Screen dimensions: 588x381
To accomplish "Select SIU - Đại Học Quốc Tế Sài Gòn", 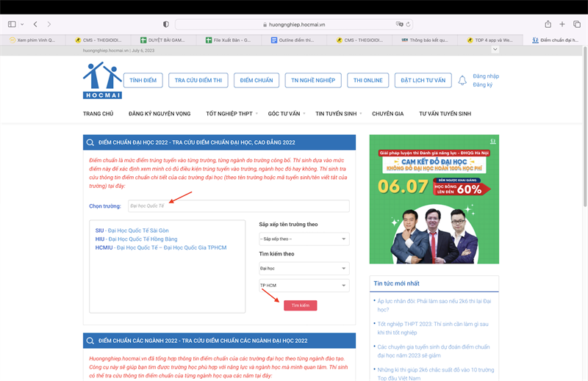I will pos(132,231).
